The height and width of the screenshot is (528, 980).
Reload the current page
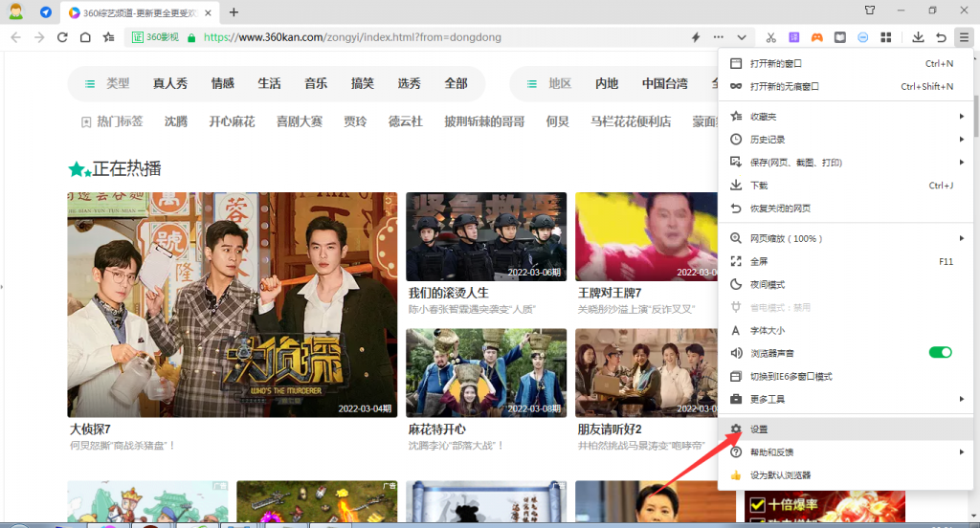click(x=62, y=37)
